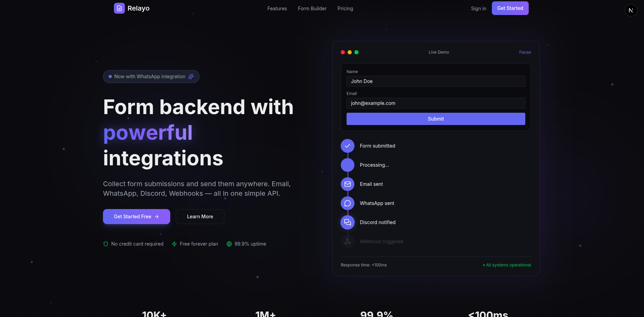Click the envelope icon for Email sent
The image size is (644, 317).
coord(348,184)
